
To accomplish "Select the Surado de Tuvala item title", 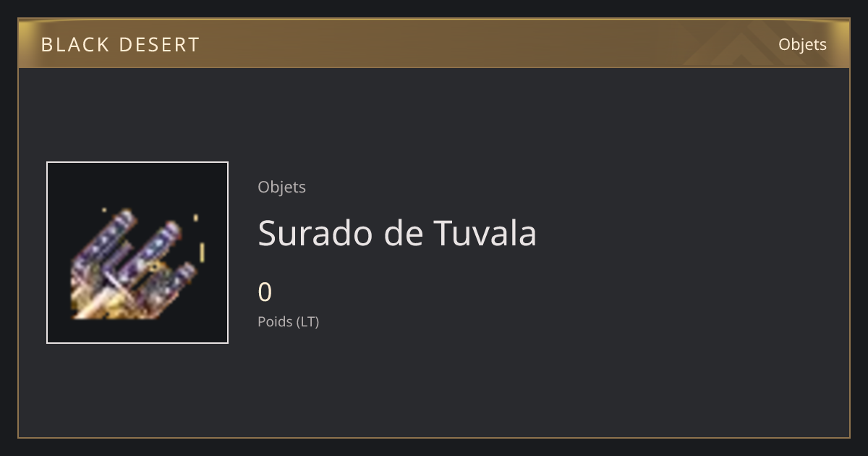I will point(397,233).
